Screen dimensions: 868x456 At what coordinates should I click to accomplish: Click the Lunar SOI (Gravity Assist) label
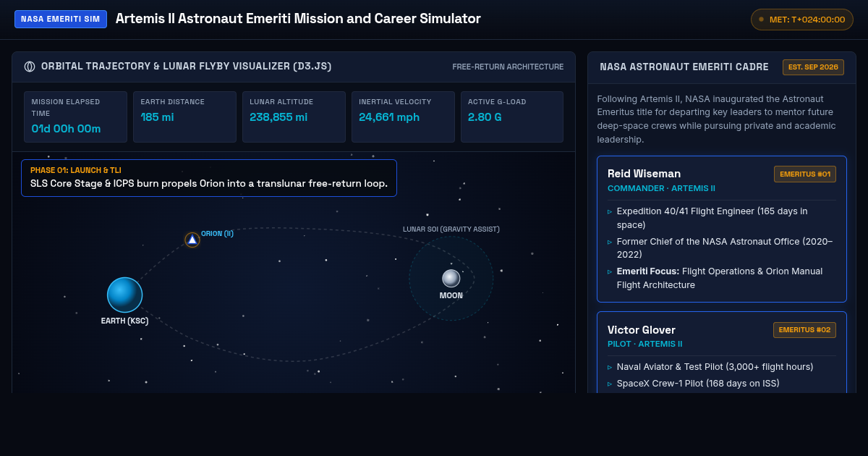coord(451,229)
